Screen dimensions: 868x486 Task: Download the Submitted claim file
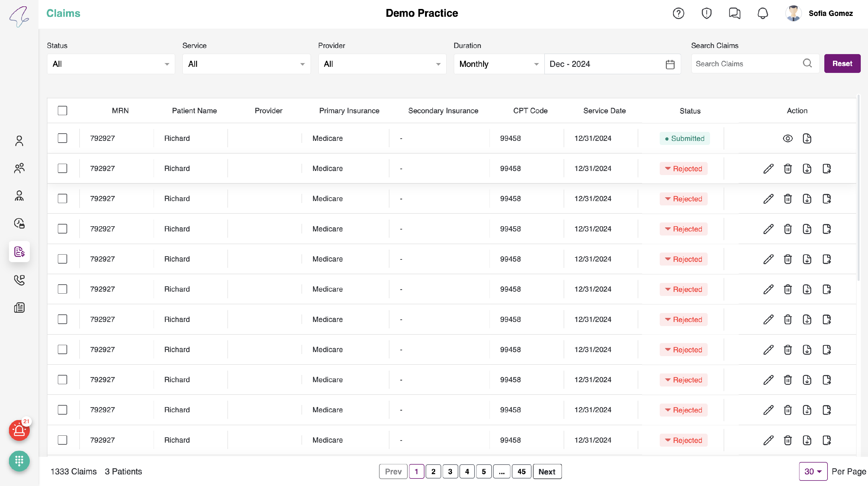tap(807, 139)
